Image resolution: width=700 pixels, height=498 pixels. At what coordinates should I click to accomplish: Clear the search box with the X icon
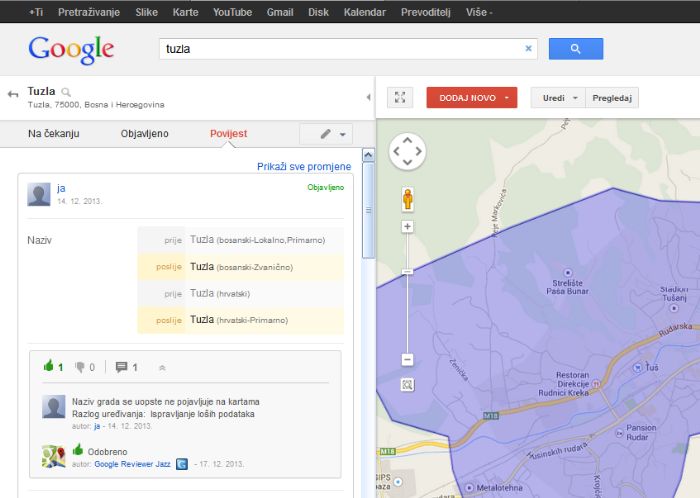(x=528, y=48)
